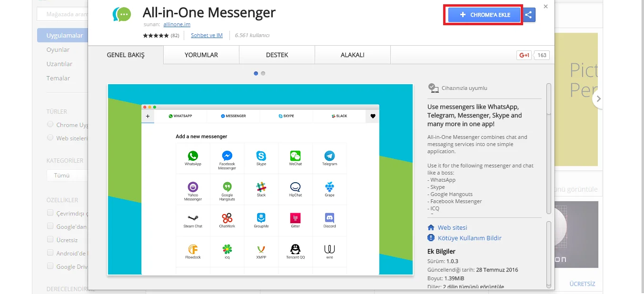Image resolution: width=644 pixels, height=294 pixels.
Task: Click the Chrome'a Ekle button
Action: coord(485,15)
